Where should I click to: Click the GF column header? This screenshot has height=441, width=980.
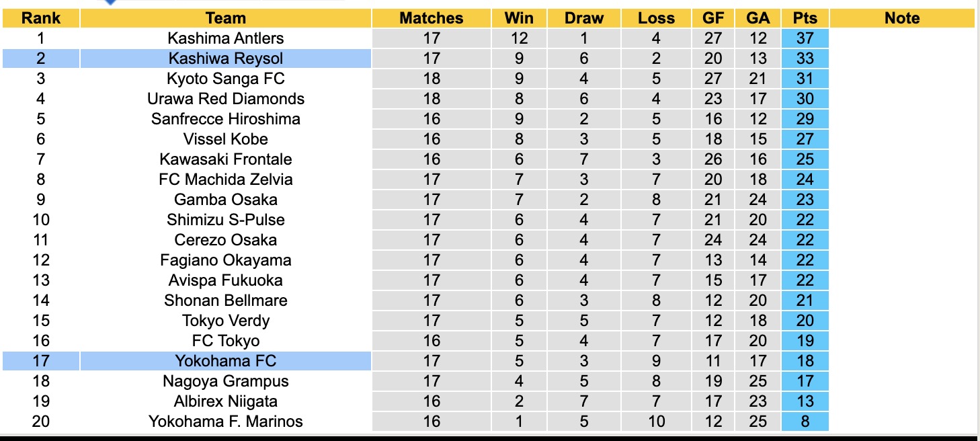coord(713,18)
